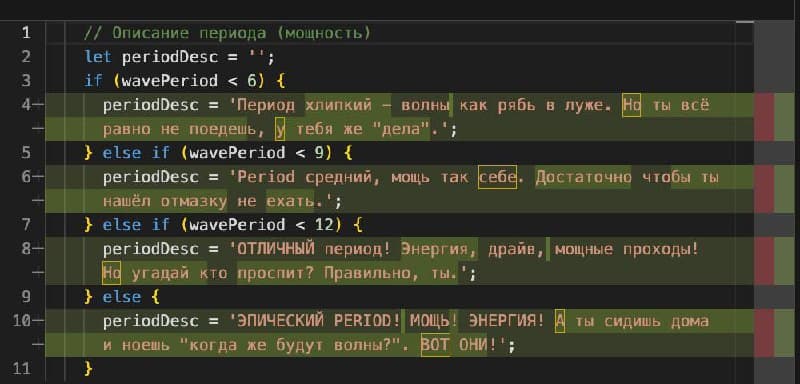
Task: Click 'periodDesc' in the let declaration
Action: [170, 57]
